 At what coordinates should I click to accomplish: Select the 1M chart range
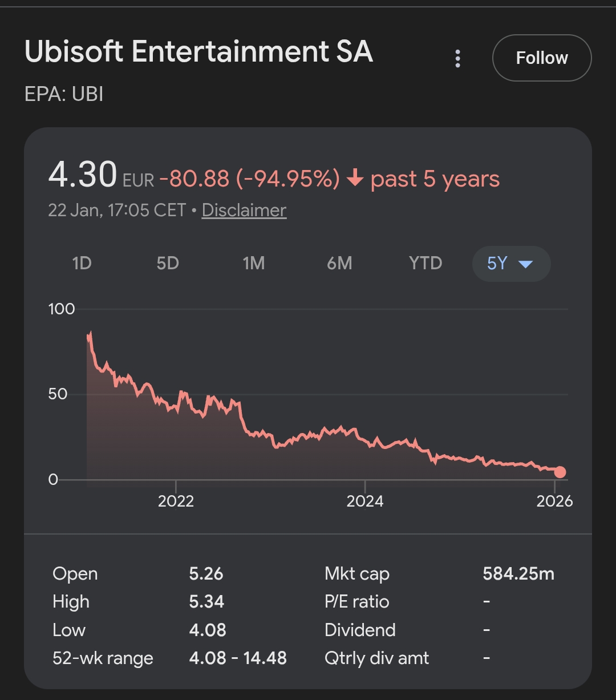point(254,263)
